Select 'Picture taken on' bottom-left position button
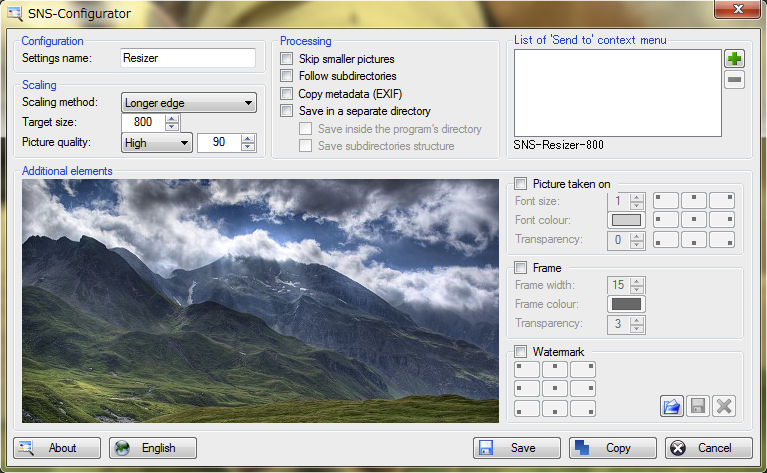 tap(666, 239)
